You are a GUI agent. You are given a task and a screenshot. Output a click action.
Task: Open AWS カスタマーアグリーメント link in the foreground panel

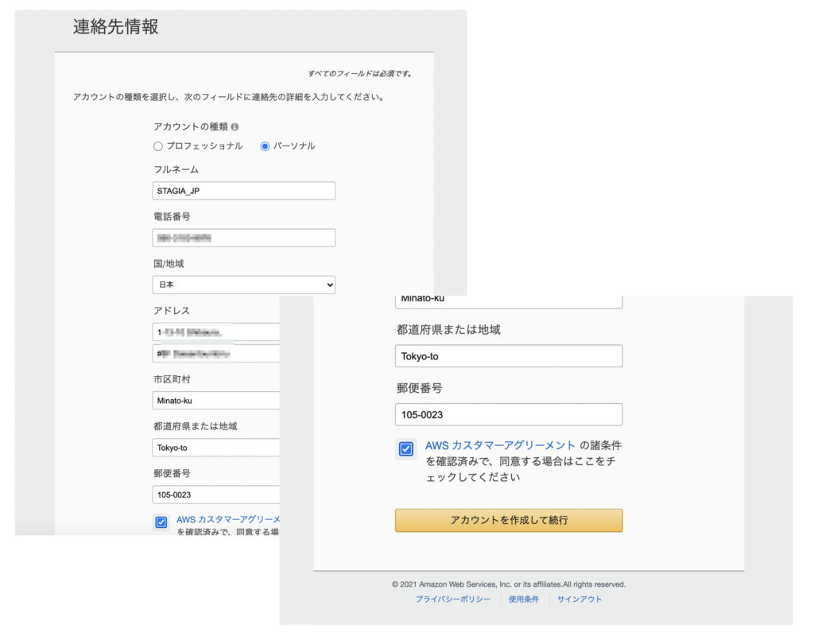500,446
